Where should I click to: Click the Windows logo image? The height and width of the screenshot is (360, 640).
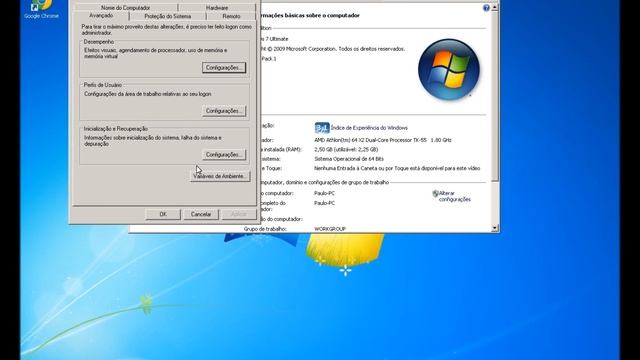(x=449, y=69)
